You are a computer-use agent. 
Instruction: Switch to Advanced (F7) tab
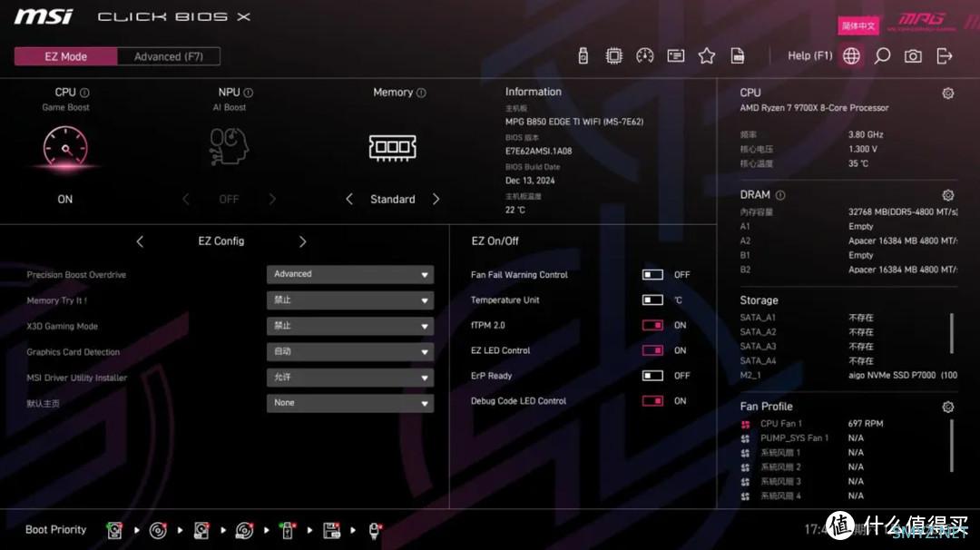(169, 56)
